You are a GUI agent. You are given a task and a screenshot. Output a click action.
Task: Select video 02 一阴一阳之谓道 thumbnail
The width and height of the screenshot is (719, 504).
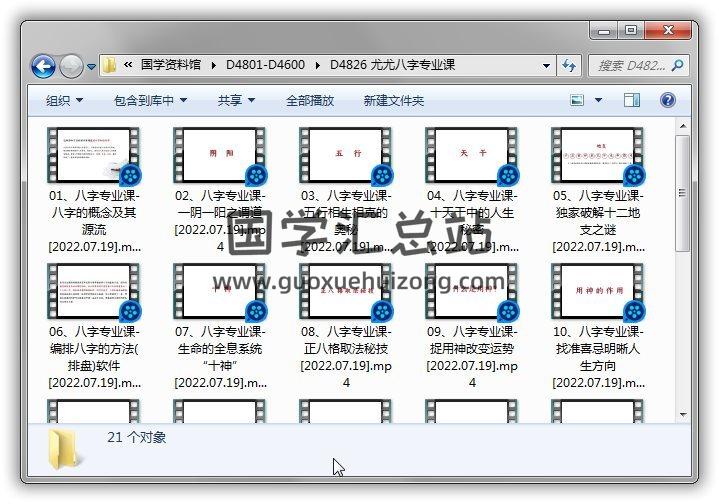(x=220, y=155)
